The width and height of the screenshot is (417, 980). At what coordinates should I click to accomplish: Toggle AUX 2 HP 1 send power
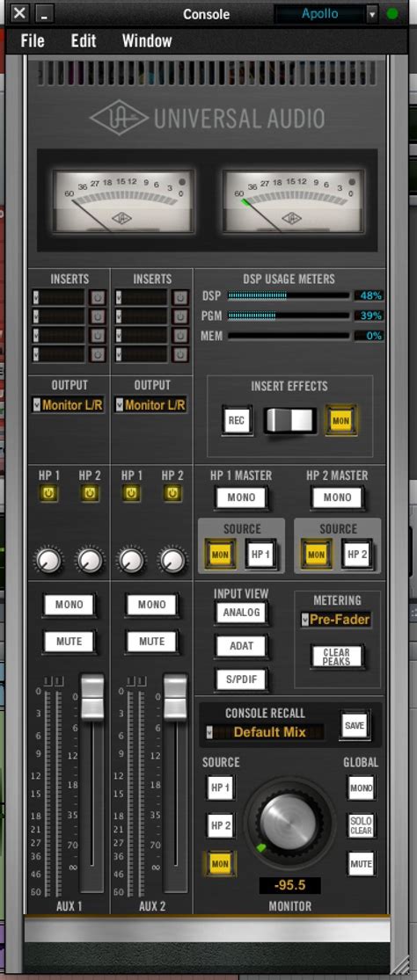coord(131,494)
